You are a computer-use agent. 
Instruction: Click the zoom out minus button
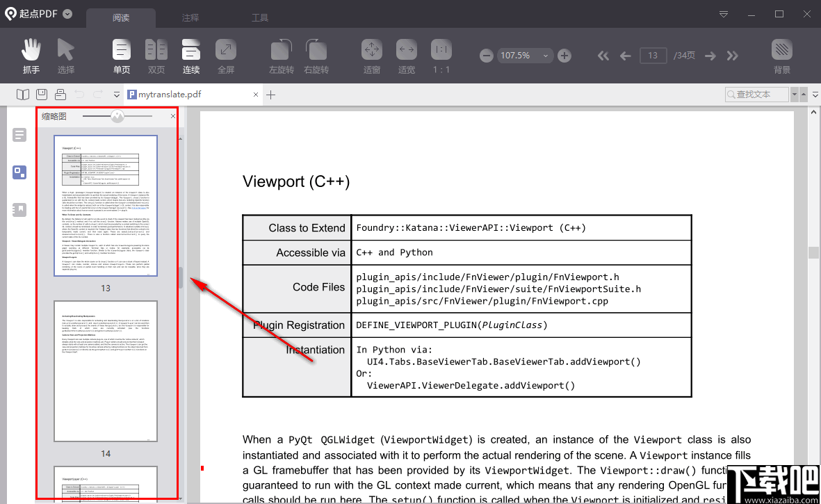pos(487,56)
